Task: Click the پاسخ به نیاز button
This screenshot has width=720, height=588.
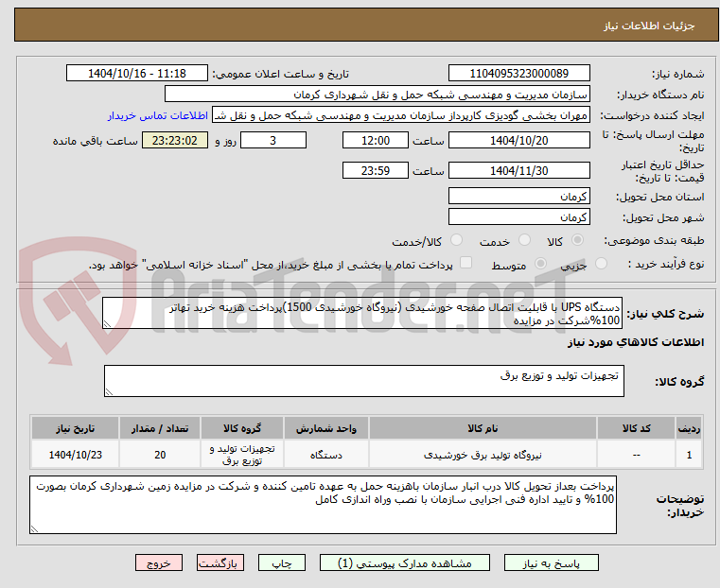Action: click(551, 563)
